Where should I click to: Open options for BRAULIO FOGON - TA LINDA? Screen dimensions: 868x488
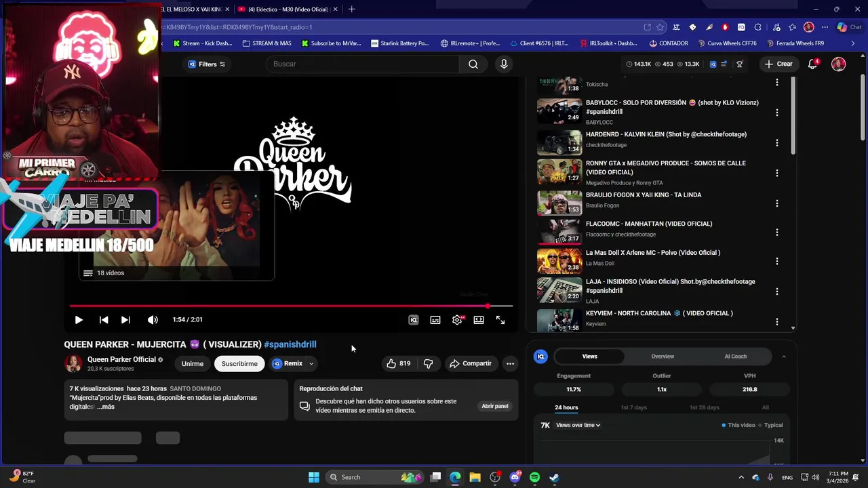pos(777,203)
